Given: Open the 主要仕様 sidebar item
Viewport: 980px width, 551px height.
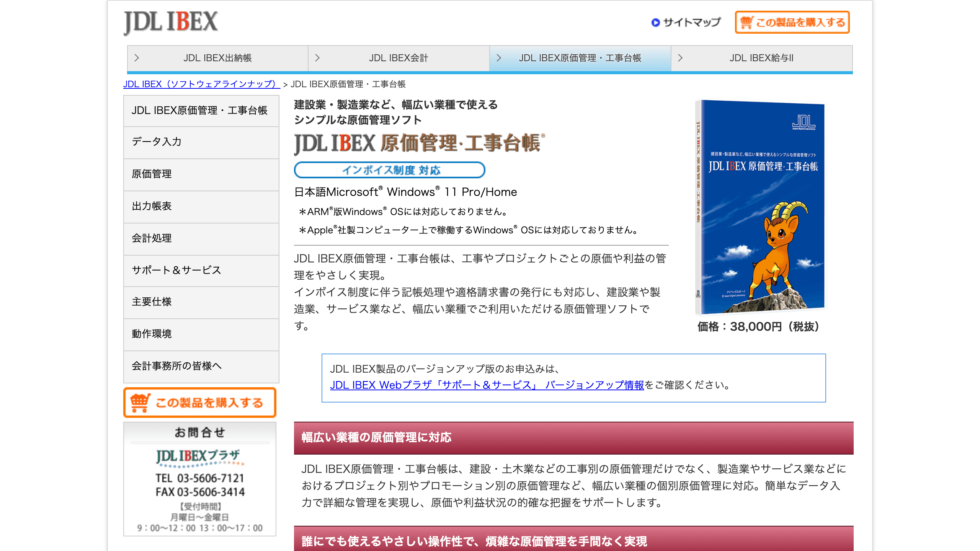Looking at the screenshot, I should click(201, 302).
